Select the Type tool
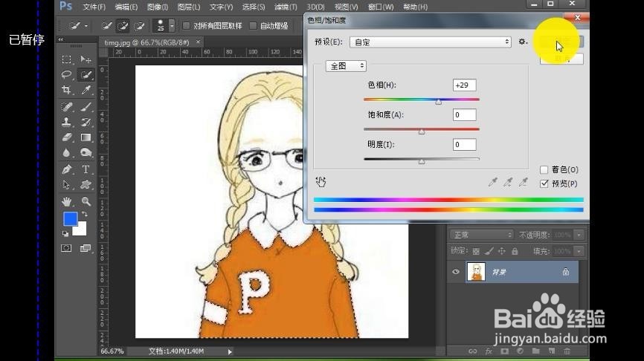Image resolution: width=644 pixels, height=361 pixels. [x=86, y=169]
